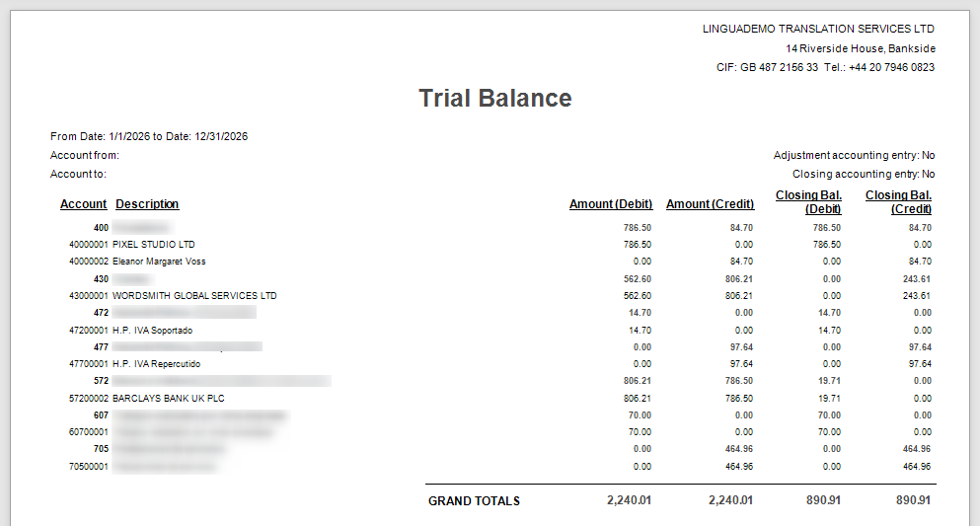This screenshot has height=526, width=980.
Task: Click BARCLAYS BANK UK PLC Amount (Credit) 786.50
Action: pyautogui.click(x=739, y=398)
